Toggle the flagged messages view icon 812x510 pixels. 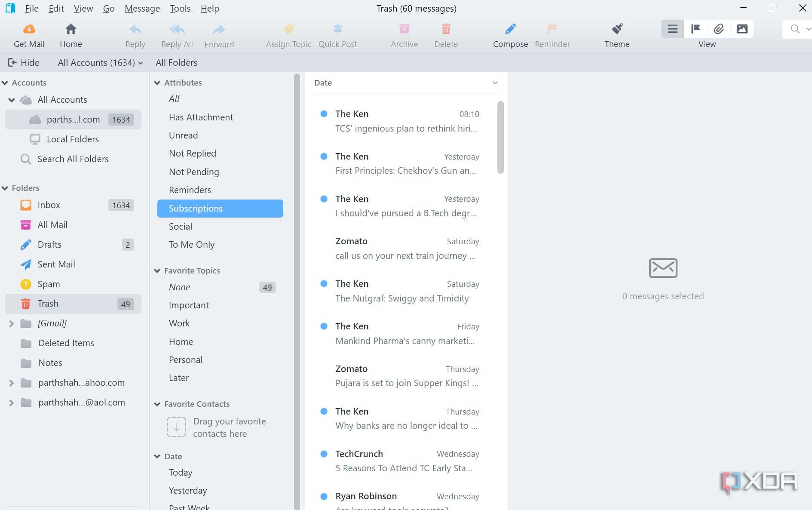click(x=696, y=29)
